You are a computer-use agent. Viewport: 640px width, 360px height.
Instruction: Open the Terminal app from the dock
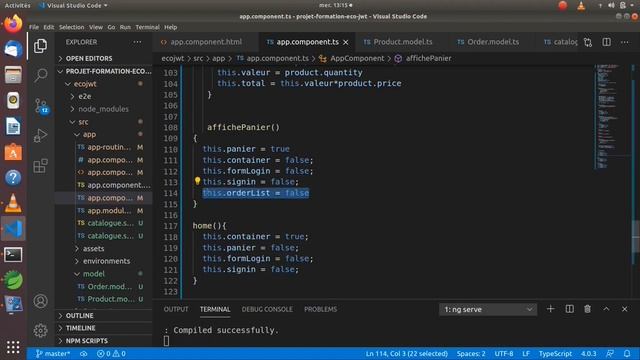point(13,255)
